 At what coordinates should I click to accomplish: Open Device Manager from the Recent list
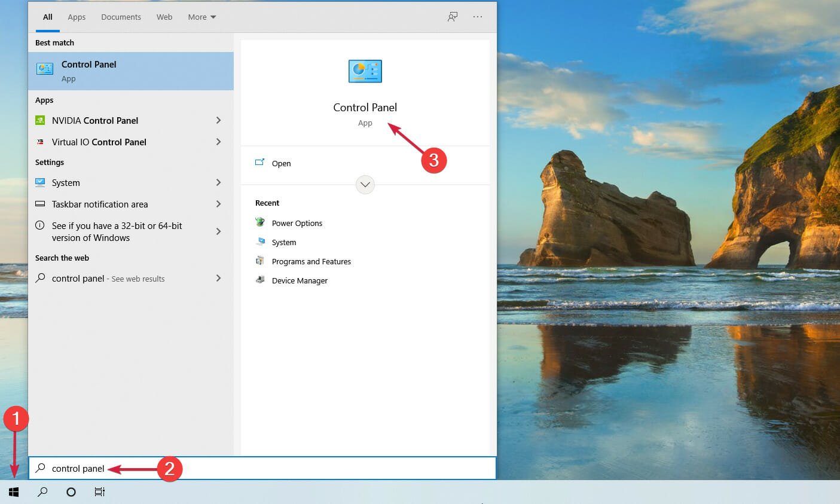[x=300, y=280]
